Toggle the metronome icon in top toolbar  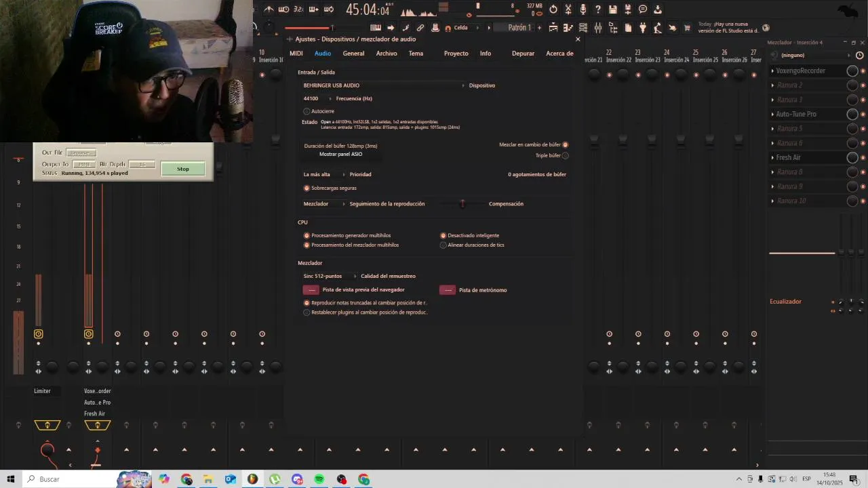point(269,9)
